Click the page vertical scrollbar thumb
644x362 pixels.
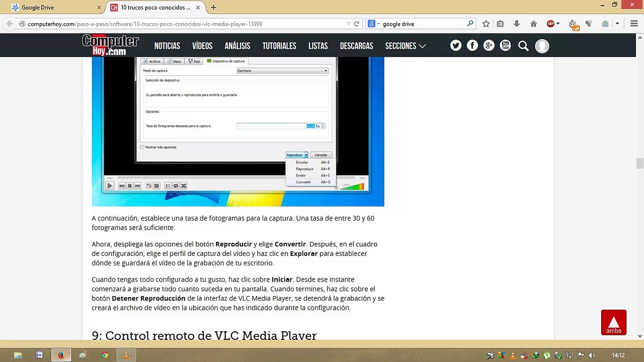(x=640, y=163)
